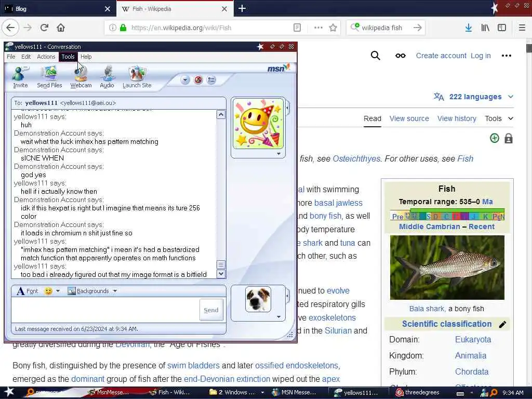The image size is (532, 399).
Task: Click the page protection padlock icon
Action: 508,138
